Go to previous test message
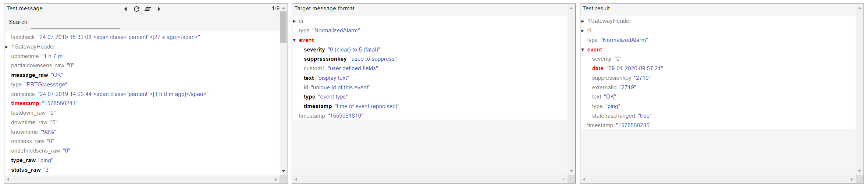This screenshot has height=186, width=868. tap(125, 9)
